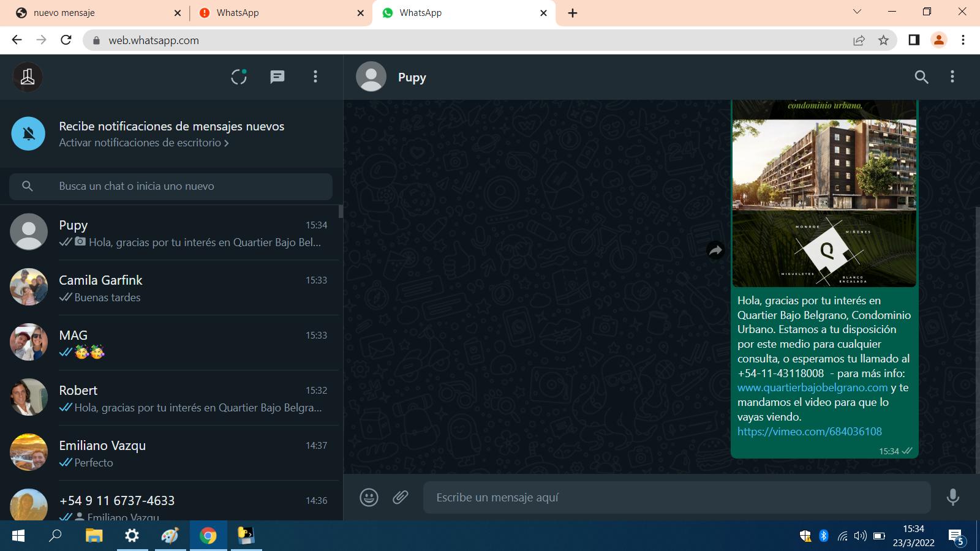Open the Chrome three-dot menu
980x551 pixels.
pos(963,40)
